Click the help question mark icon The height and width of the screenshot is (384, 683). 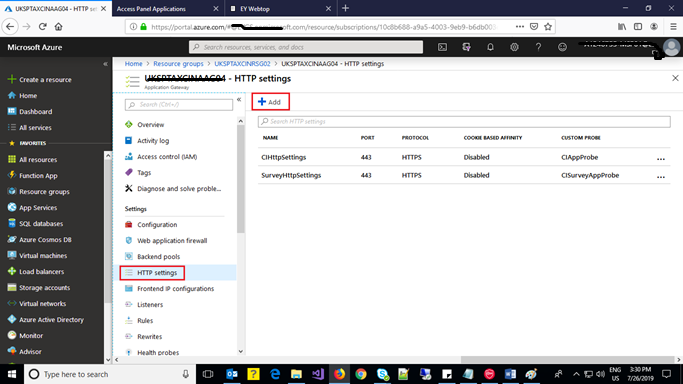(538, 47)
